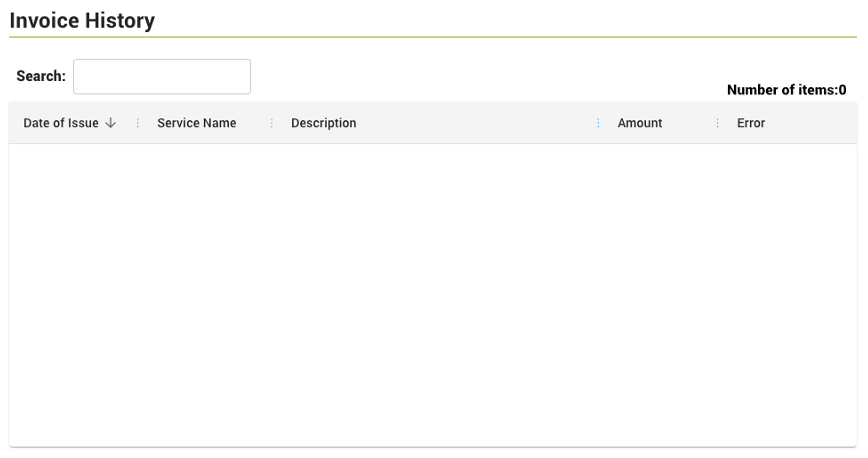Screen dimensions: 868x458
Task: Click the green divider under Invoice History
Action: pos(433,37)
